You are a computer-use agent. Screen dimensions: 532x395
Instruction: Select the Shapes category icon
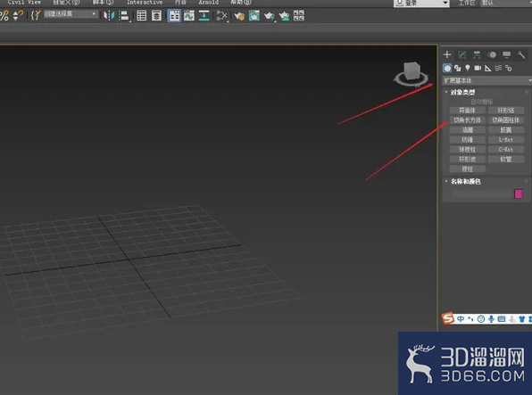point(457,68)
